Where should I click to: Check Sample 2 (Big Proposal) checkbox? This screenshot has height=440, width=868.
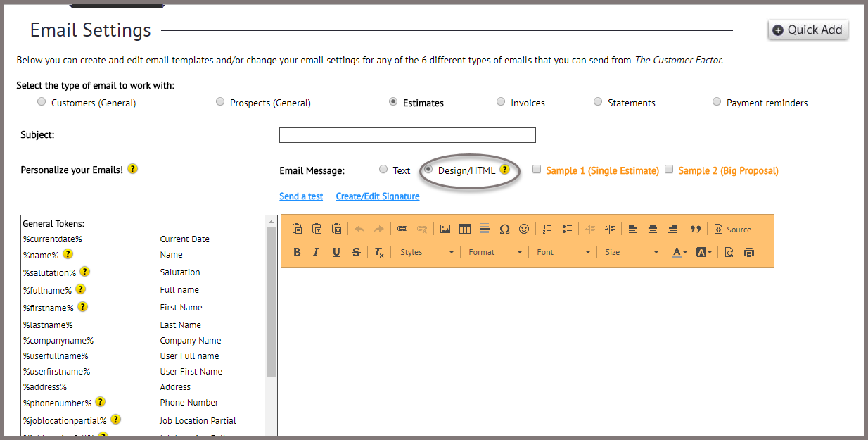(x=669, y=169)
